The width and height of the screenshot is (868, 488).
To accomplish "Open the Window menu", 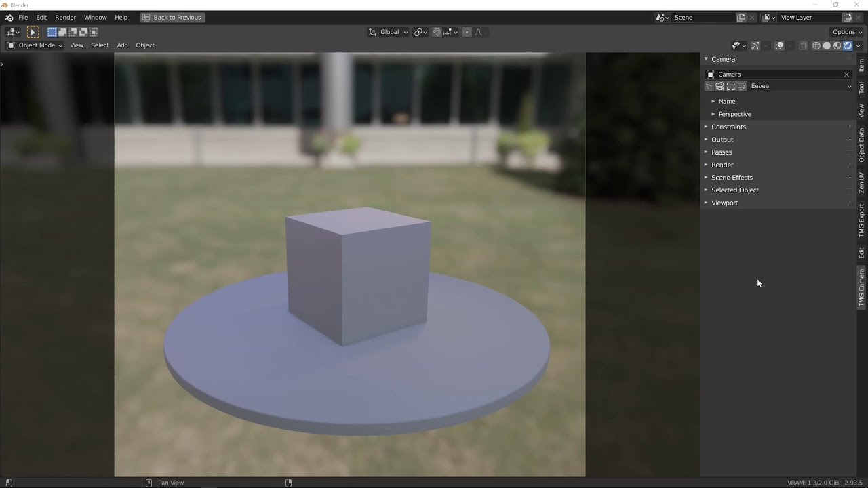I will [95, 17].
